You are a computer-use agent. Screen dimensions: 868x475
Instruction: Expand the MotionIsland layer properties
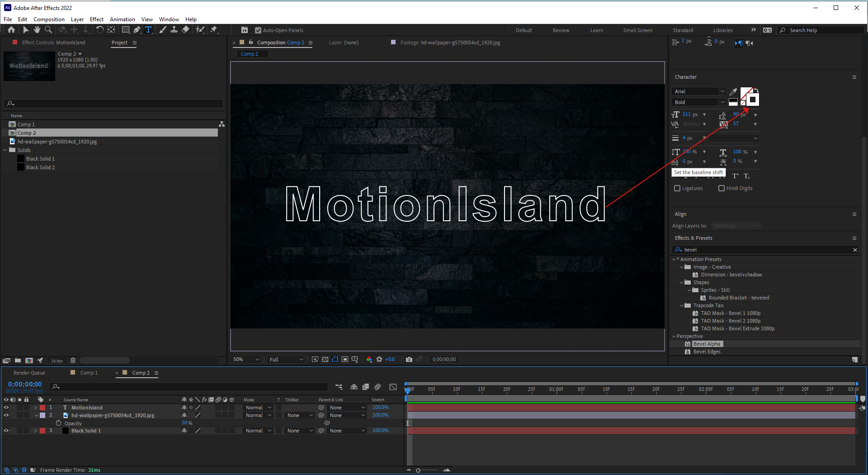tap(35, 408)
